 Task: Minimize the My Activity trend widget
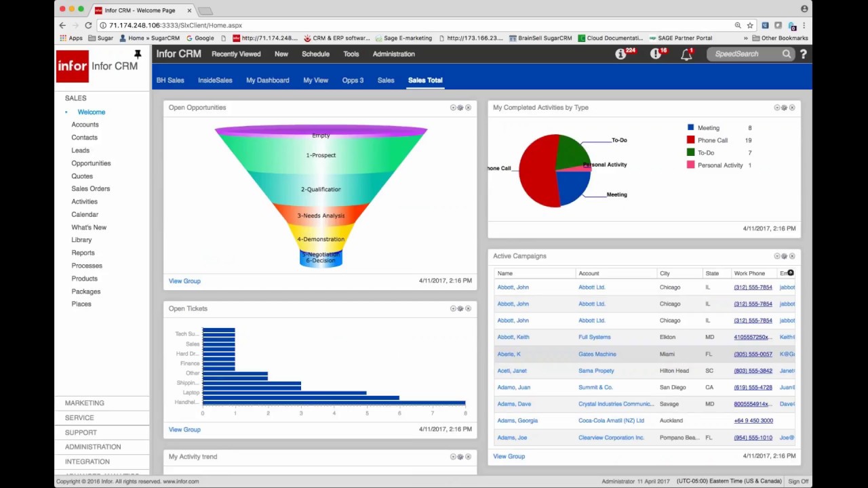point(453,457)
